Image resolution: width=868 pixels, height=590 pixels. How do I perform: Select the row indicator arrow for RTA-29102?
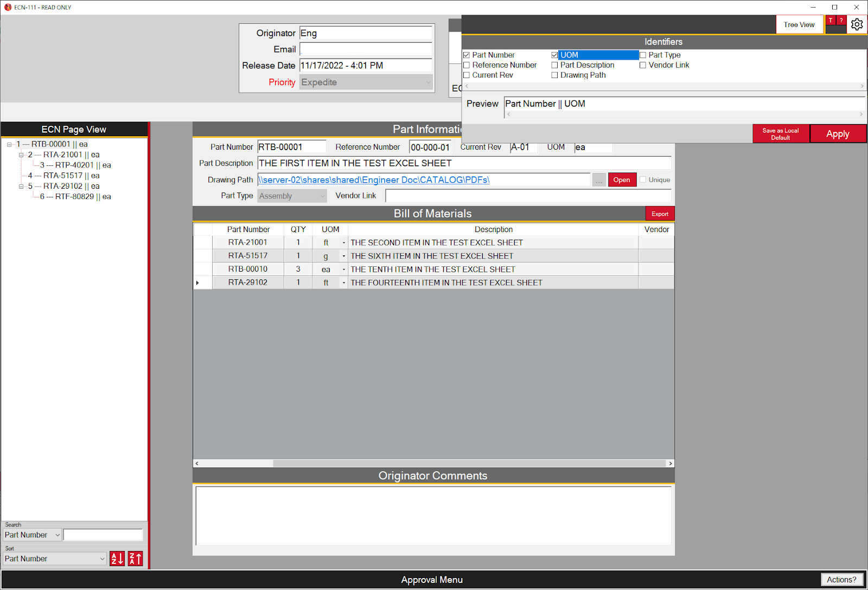(x=198, y=283)
